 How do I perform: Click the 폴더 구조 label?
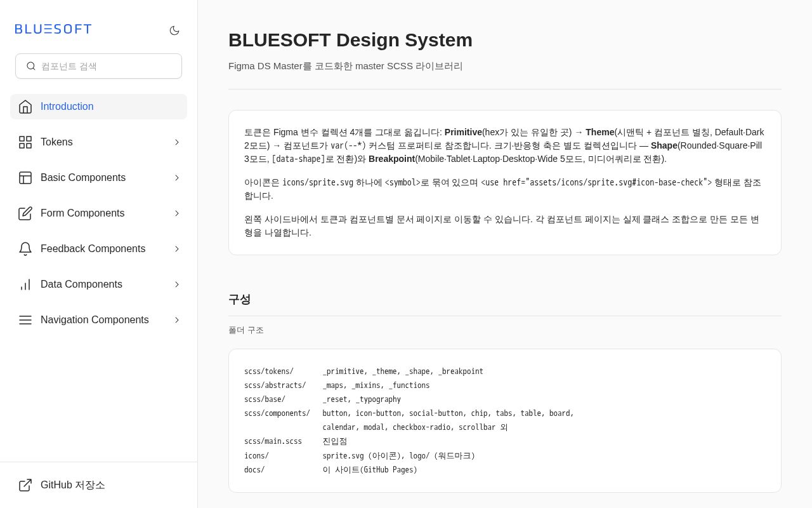point(246,330)
